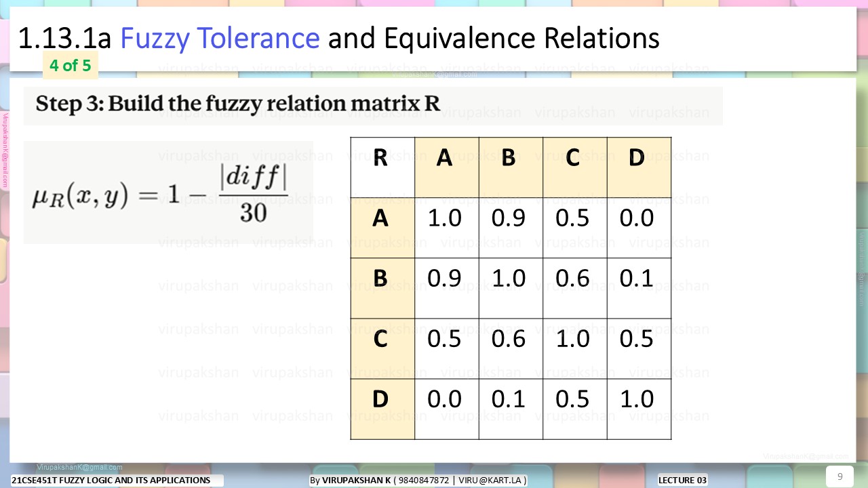Image resolution: width=868 pixels, height=488 pixels.
Task: Click cell row A column D value 0.0
Action: (x=639, y=228)
